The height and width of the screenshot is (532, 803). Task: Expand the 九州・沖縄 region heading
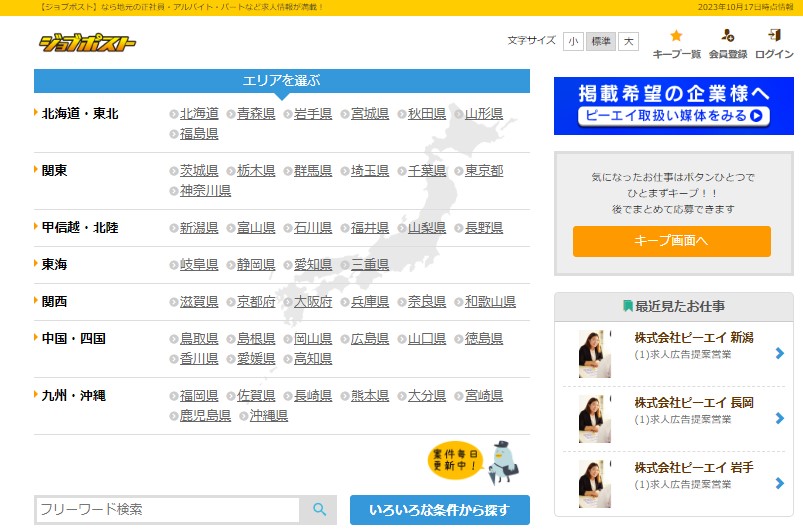[x=73, y=395]
